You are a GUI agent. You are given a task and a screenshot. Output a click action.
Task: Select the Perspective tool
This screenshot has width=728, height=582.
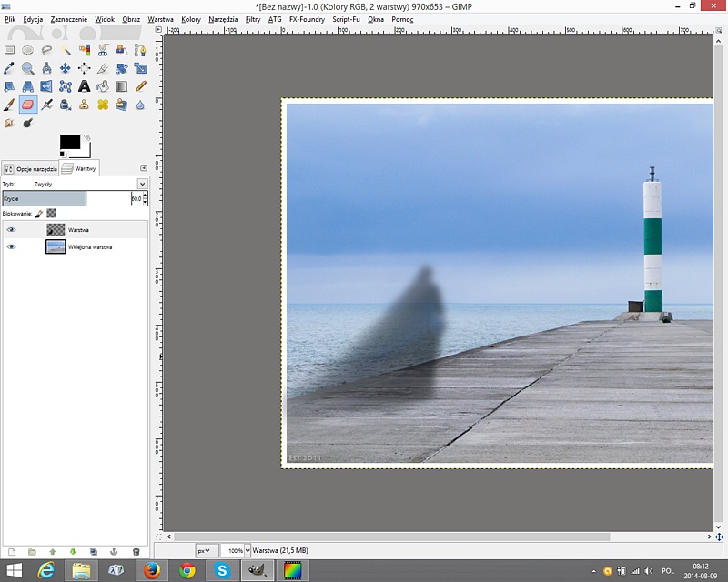(28, 86)
